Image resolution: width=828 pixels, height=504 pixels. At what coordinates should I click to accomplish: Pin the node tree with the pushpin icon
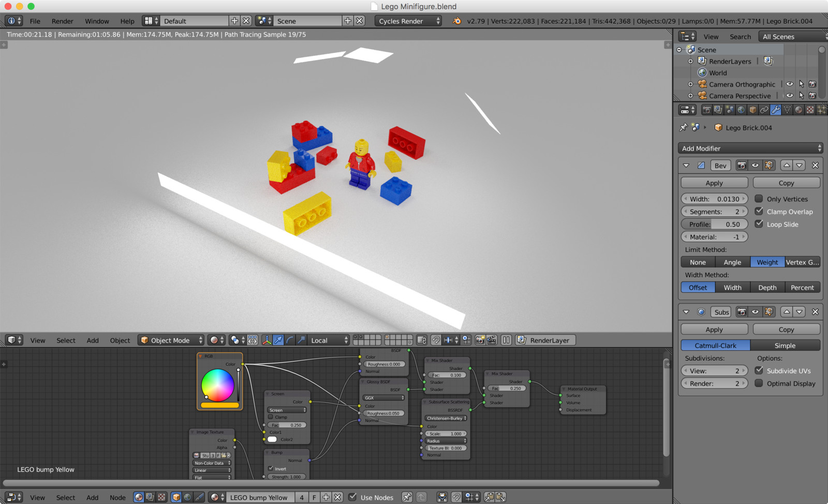pyautogui.click(x=407, y=497)
